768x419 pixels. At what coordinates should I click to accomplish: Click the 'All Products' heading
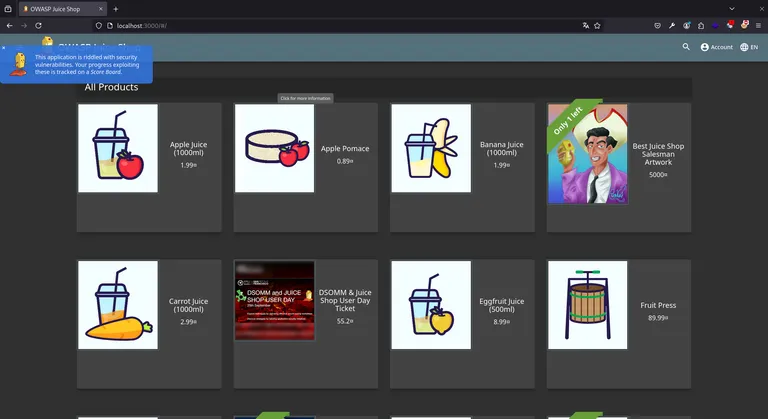click(111, 87)
